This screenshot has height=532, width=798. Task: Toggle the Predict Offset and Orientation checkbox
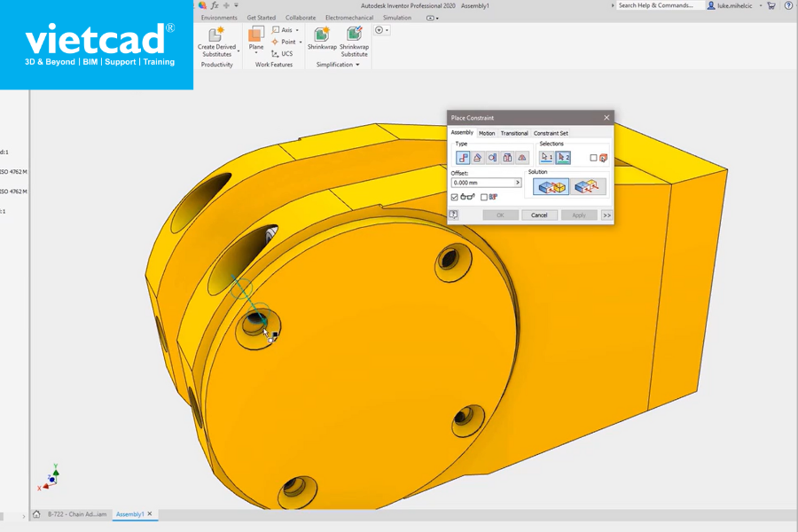click(x=484, y=197)
